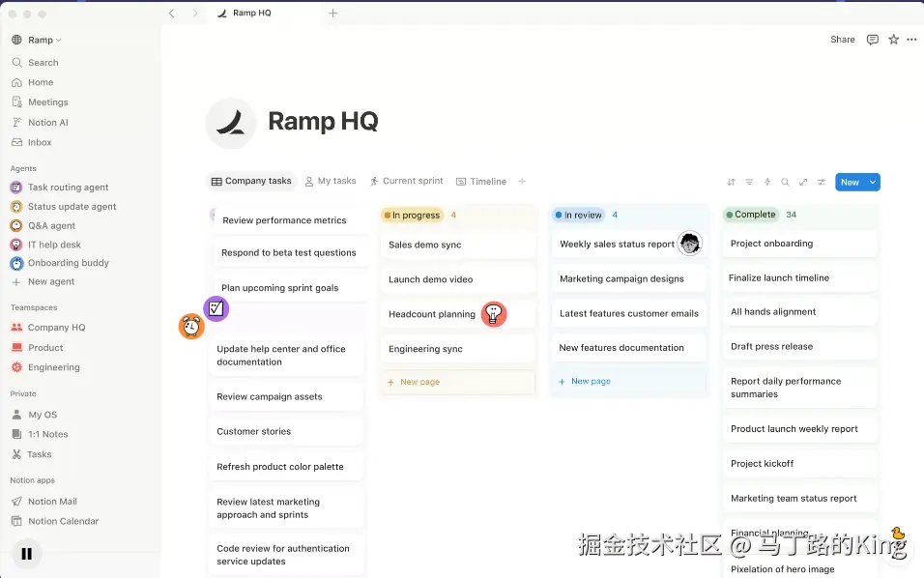Open the sort options icon
924x578 pixels.
click(731, 182)
